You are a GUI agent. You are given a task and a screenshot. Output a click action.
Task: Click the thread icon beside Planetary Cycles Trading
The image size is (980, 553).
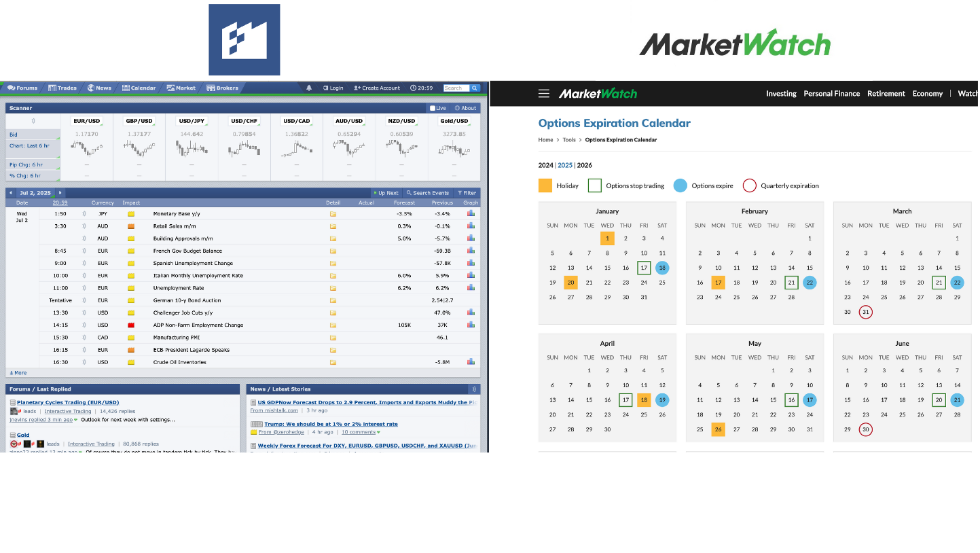[x=13, y=403]
